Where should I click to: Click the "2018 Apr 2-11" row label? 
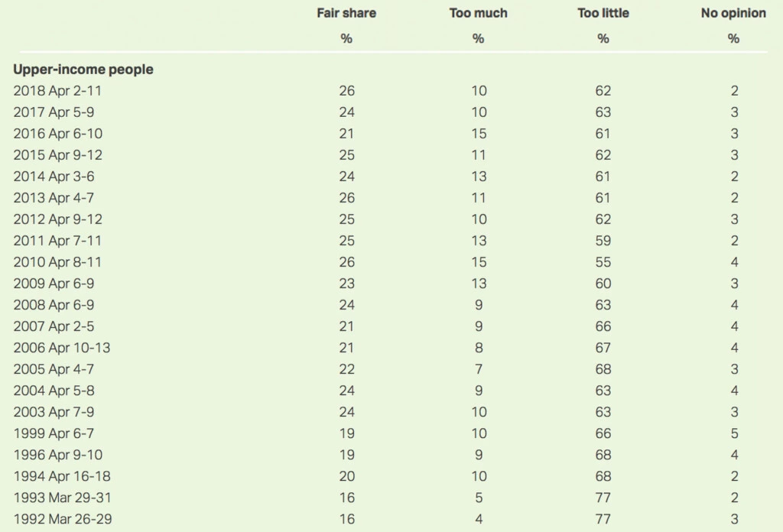tap(57, 91)
